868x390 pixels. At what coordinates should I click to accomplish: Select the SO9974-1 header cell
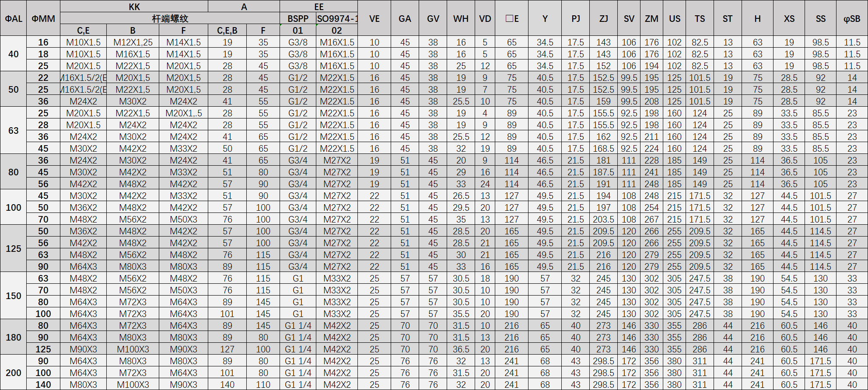tap(336, 18)
